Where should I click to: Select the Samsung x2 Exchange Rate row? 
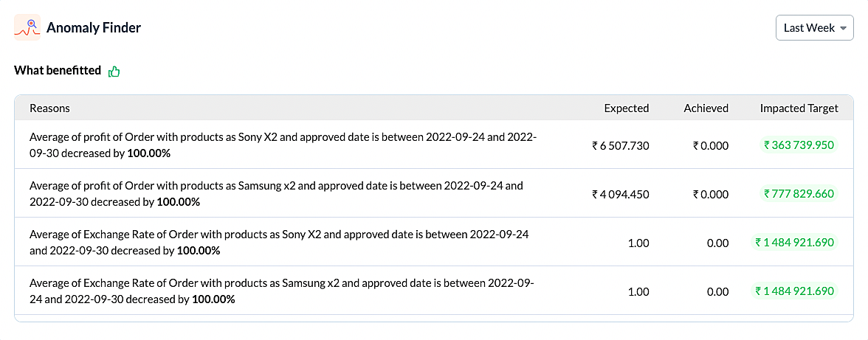pyautogui.click(x=281, y=291)
